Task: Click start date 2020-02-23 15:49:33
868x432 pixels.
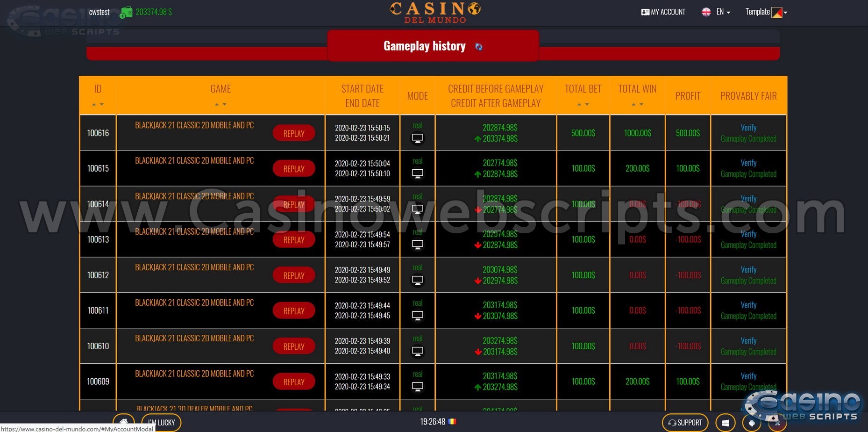Action: [363, 377]
